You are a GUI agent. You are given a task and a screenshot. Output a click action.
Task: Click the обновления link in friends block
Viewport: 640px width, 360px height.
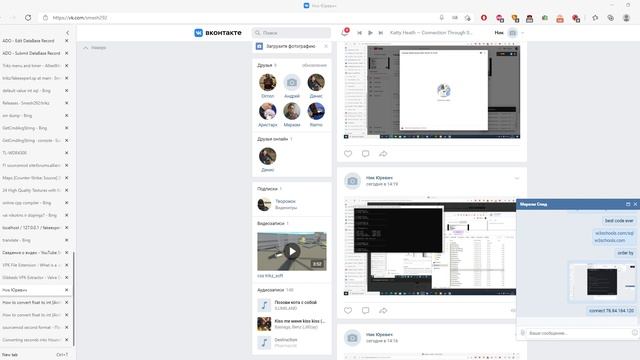coord(314,65)
